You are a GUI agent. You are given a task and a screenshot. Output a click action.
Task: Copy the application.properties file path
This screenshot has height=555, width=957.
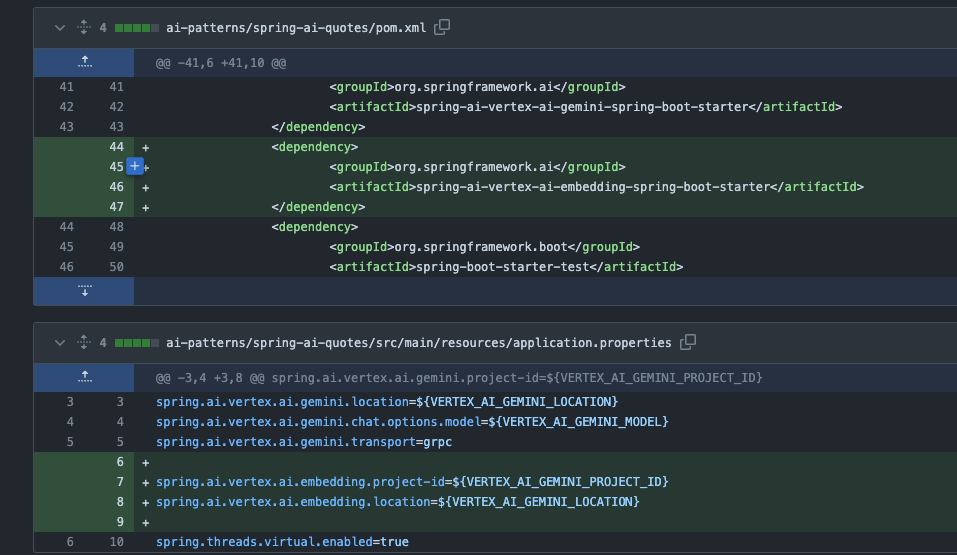688,342
